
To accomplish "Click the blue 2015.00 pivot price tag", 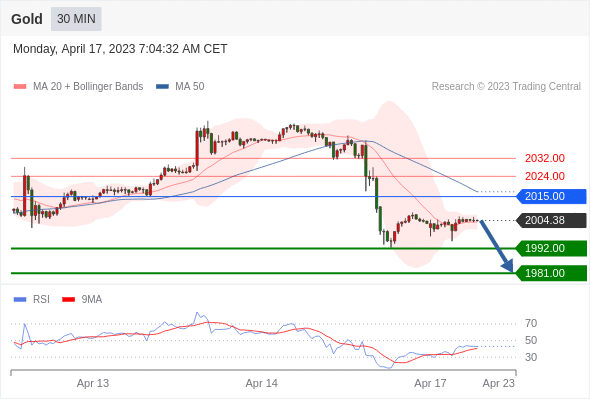I will coord(551,196).
